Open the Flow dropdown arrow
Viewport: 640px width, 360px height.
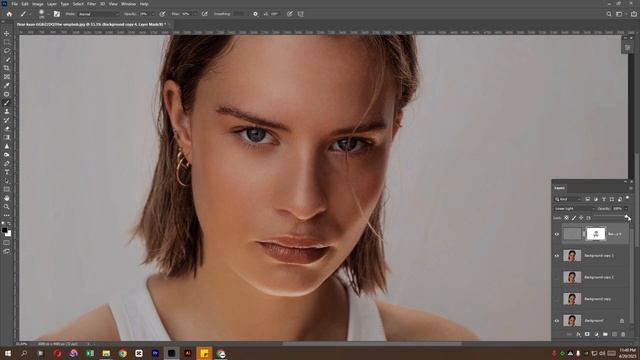[195, 14]
